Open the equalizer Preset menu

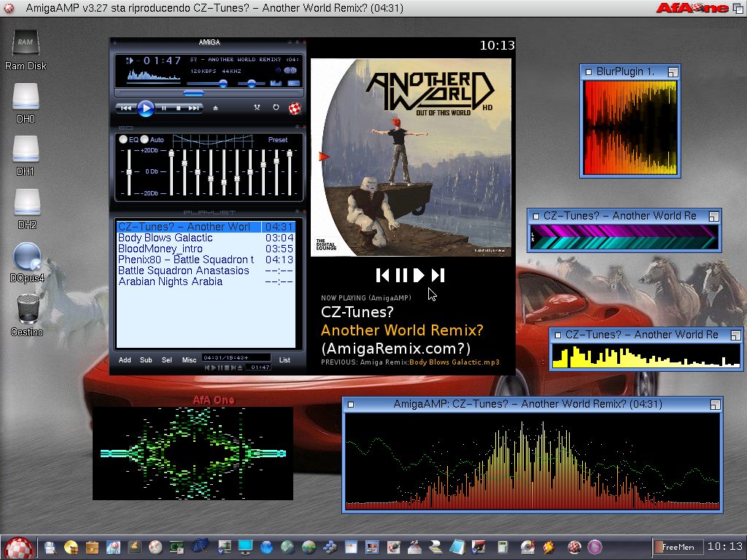tap(277, 140)
